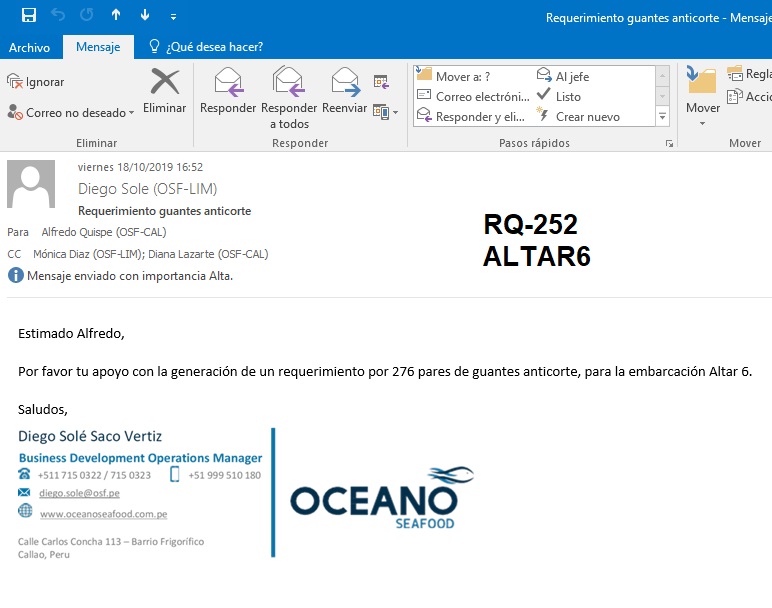The height and width of the screenshot is (608, 772).
Task: Open Customize Quick Access Toolbar dropdown
Action: 173,16
